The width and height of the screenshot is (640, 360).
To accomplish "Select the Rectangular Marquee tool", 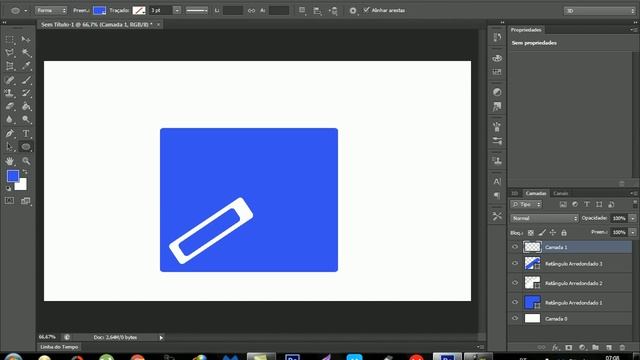I will [x=10, y=40].
